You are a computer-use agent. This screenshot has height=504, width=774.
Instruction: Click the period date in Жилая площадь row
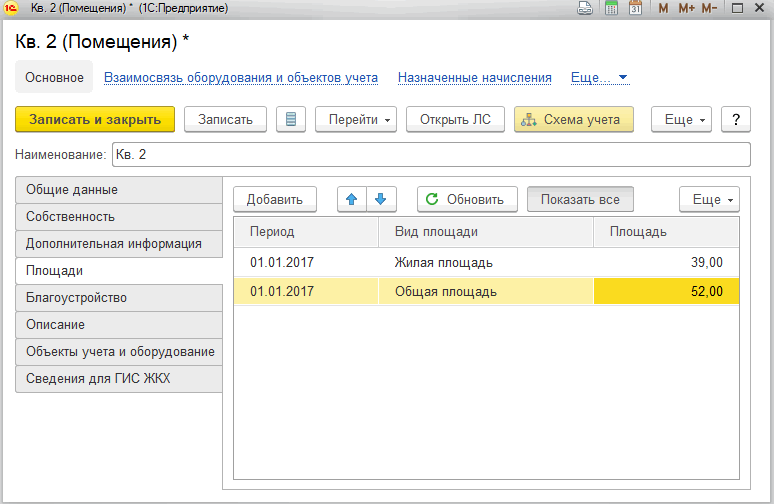point(306,263)
